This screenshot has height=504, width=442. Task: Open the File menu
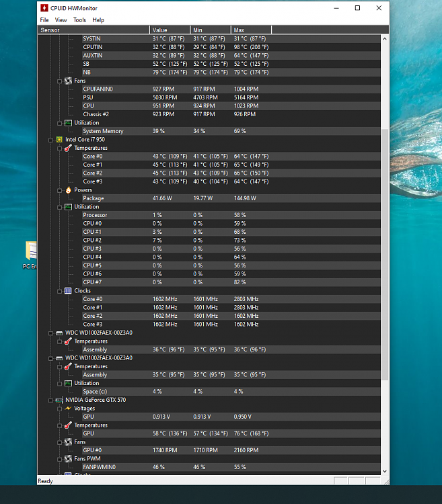tap(44, 20)
